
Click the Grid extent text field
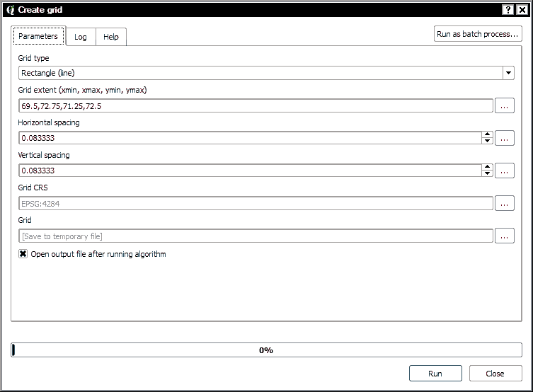(x=255, y=105)
